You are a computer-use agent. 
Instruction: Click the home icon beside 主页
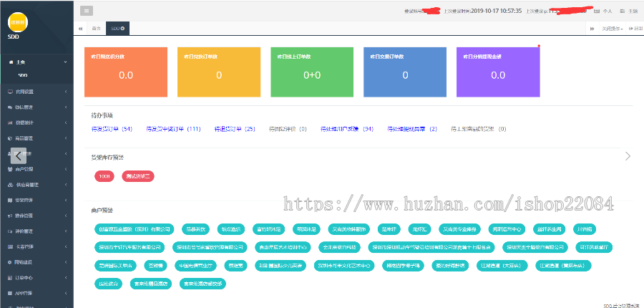pos(10,62)
